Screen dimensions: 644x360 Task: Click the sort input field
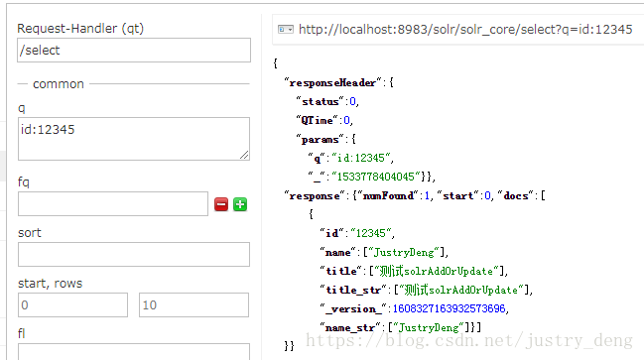[x=134, y=254]
